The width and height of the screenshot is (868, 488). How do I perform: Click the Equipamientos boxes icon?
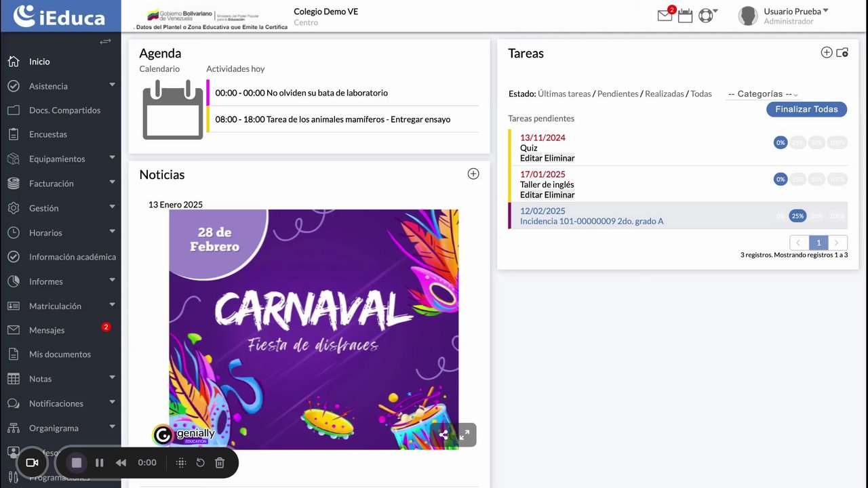(x=14, y=159)
